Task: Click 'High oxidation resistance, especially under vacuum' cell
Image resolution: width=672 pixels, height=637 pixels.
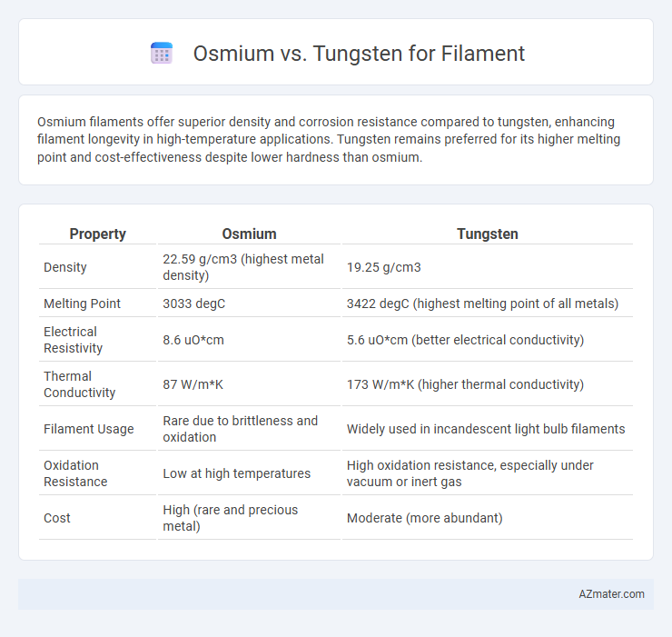Action: [x=488, y=473]
